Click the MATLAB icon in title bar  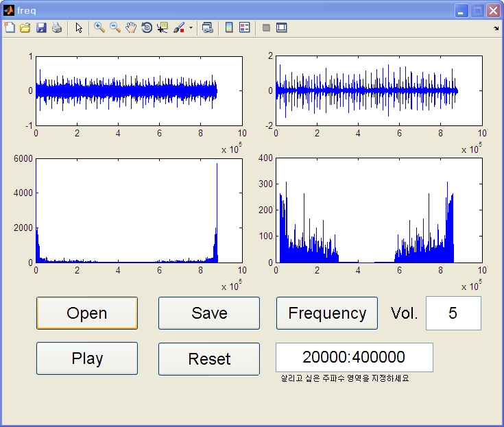pyautogui.click(x=9, y=10)
